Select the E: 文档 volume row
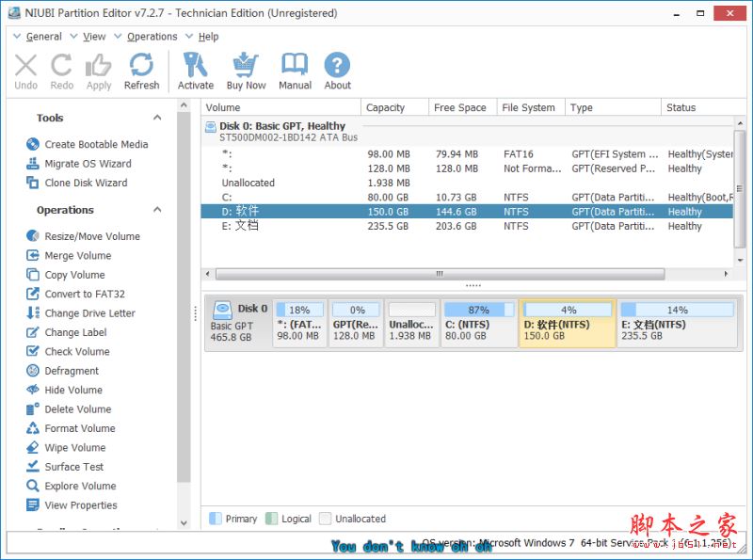The height and width of the screenshot is (560, 753). pos(467,226)
